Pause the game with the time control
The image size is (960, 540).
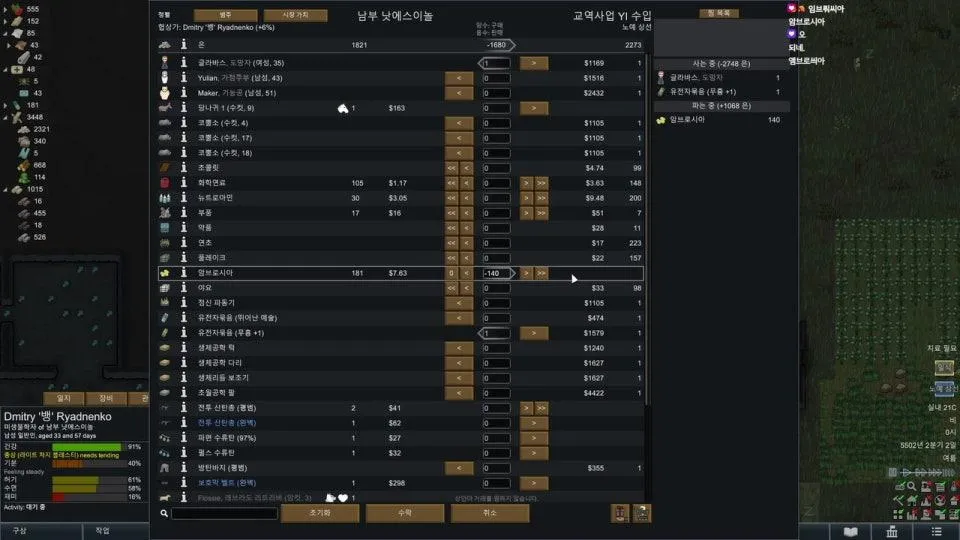click(x=893, y=472)
